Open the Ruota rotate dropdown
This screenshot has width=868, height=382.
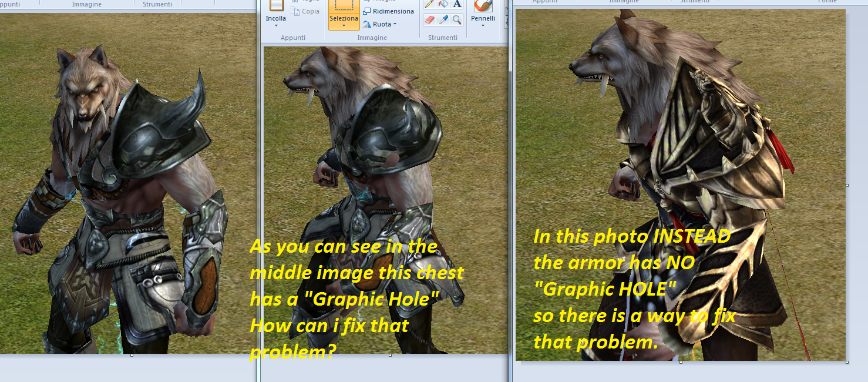[x=379, y=24]
